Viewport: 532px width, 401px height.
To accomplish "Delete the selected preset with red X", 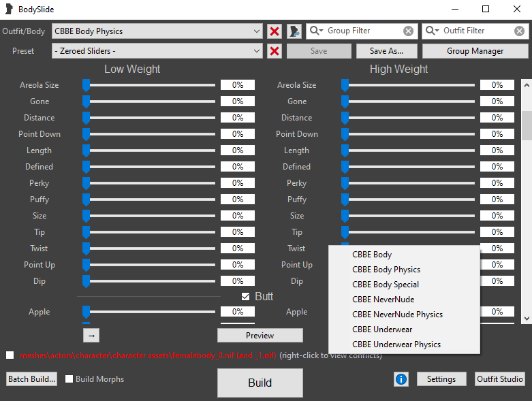I will tap(275, 51).
